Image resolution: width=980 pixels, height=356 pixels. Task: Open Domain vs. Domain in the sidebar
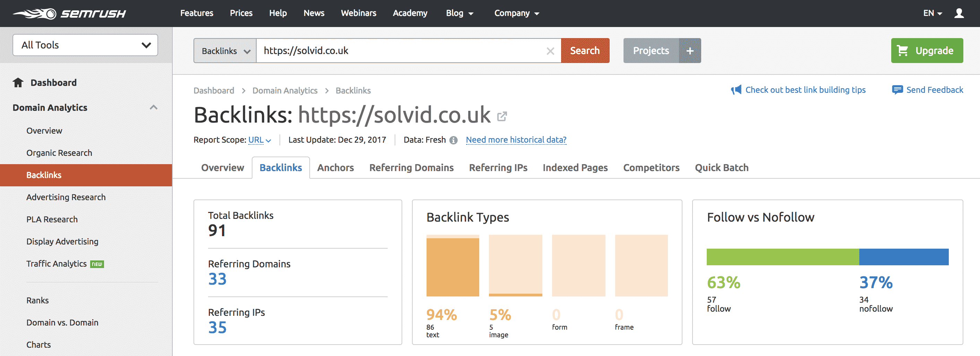click(62, 322)
